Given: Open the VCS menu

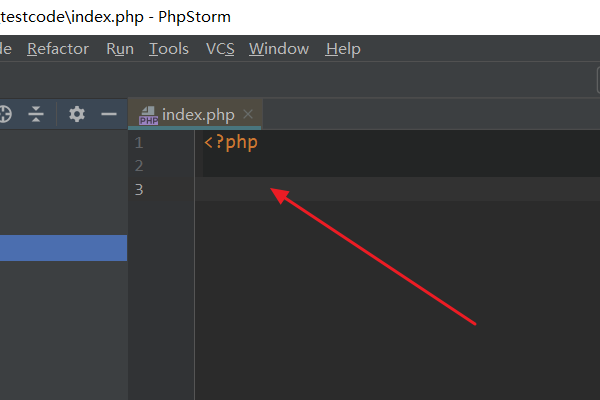Looking at the screenshot, I should tap(219, 48).
